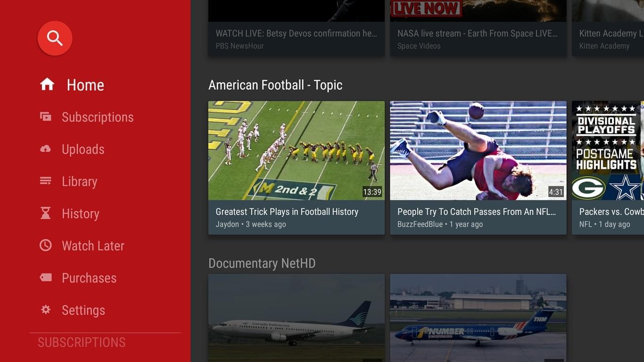
Task: Click the Purchases tag icon
Action: pos(46,278)
